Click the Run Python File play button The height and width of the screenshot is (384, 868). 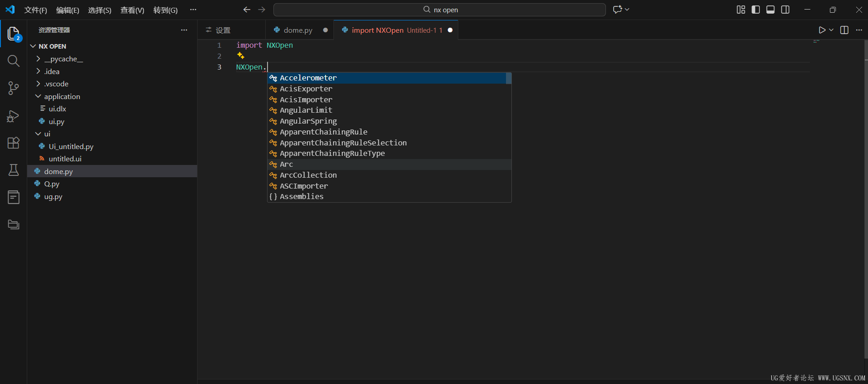[x=822, y=30]
